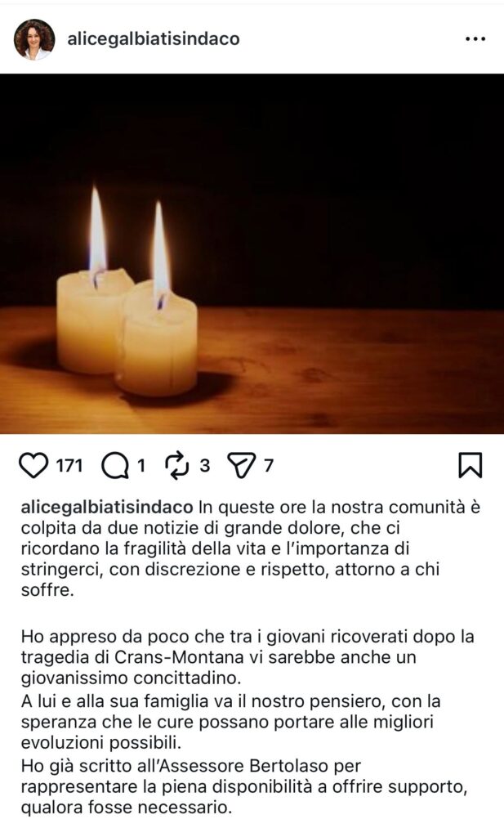This screenshot has height=837, width=504.
Task: Open the 3 reposts count
Action: click(205, 466)
